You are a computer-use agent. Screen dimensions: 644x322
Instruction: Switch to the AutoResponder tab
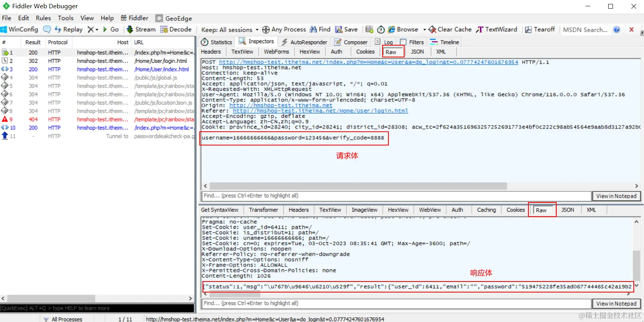pyautogui.click(x=304, y=42)
